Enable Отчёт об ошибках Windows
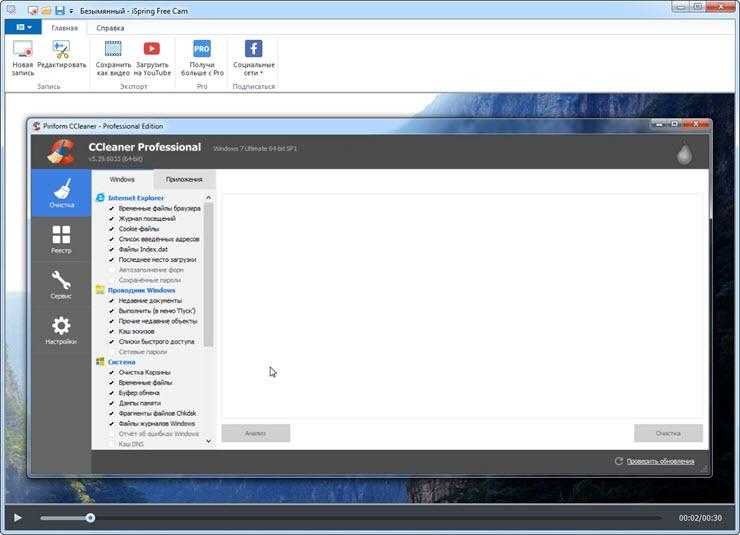740x535 pixels. [x=112, y=434]
